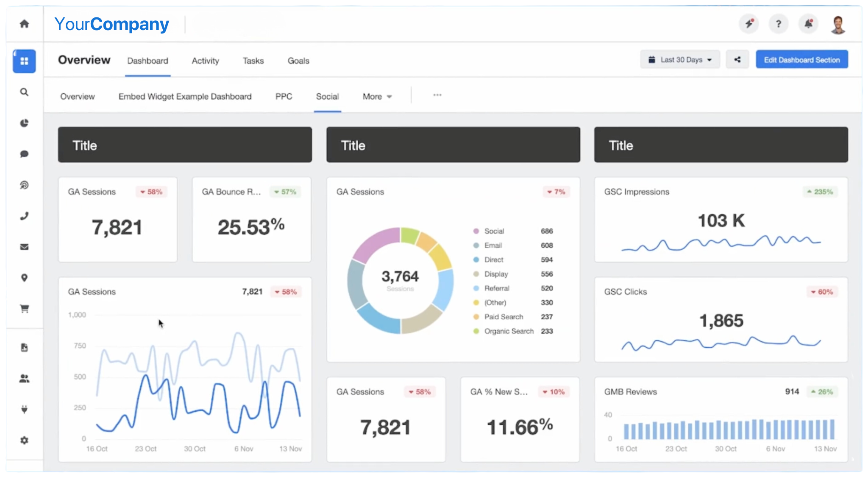The image size is (868, 477).
Task: Click the 26% badge on GMB Reviews
Action: (x=822, y=392)
